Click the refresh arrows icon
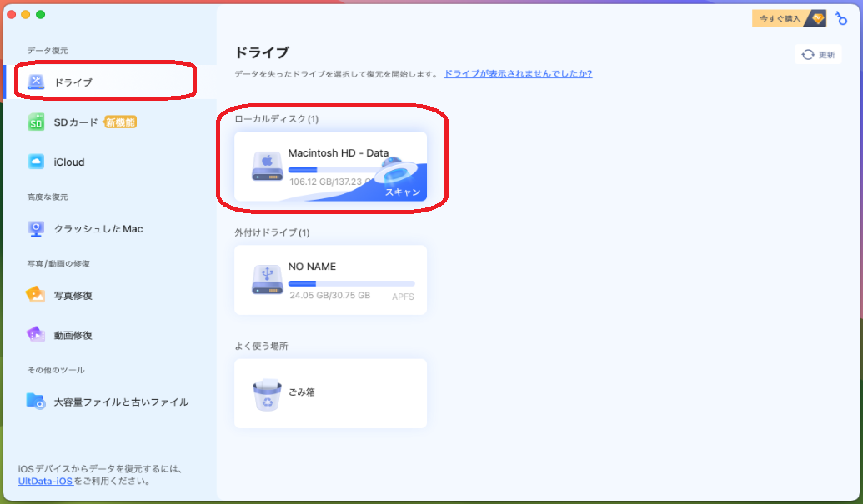 click(807, 54)
